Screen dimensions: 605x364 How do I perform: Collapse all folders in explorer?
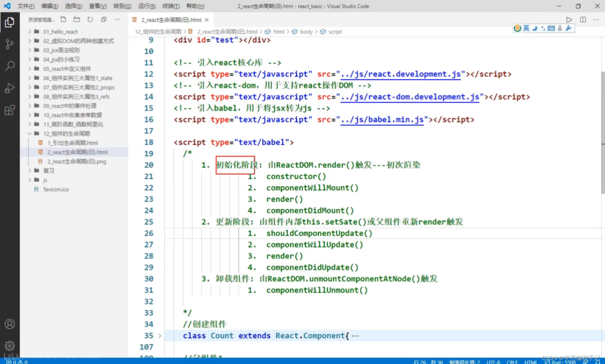pos(104,19)
